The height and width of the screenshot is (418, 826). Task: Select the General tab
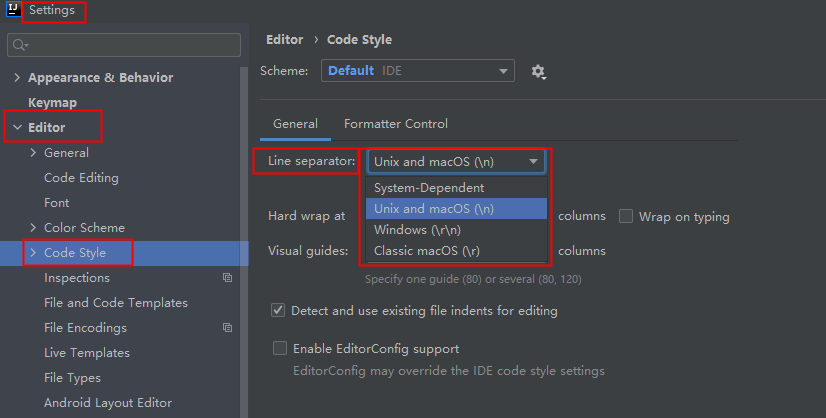pyautogui.click(x=296, y=124)
